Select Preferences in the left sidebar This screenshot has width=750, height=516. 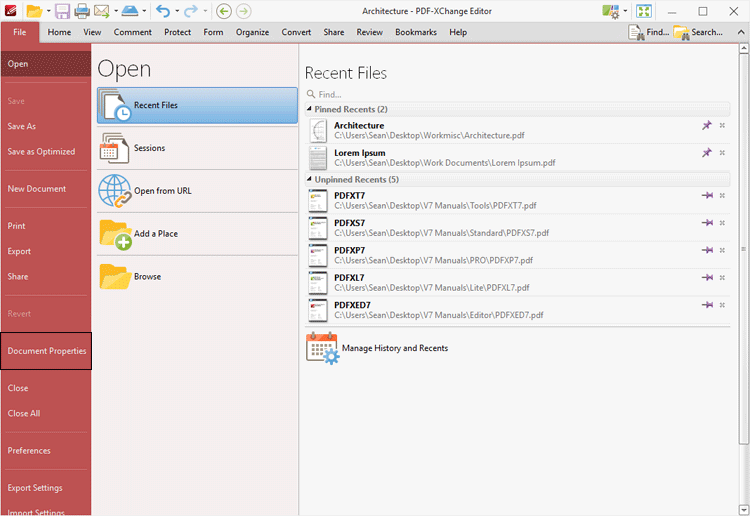coord(29,451)
